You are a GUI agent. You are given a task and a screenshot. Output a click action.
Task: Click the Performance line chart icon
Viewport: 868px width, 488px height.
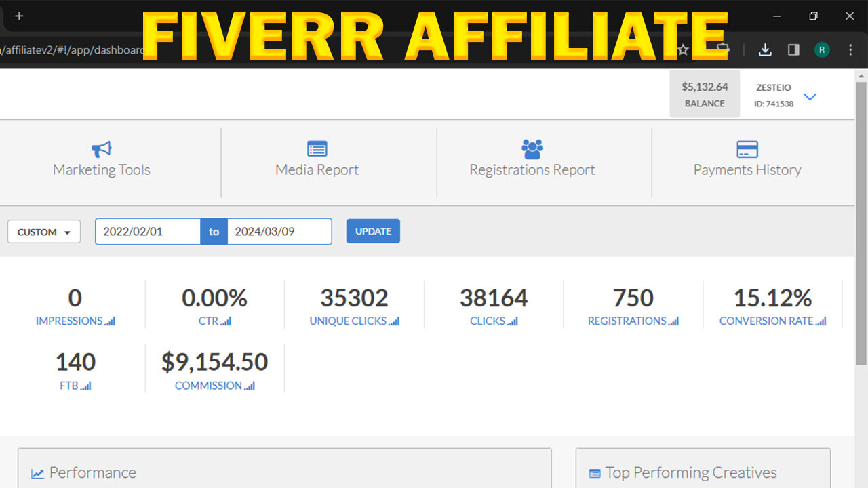coord(37,474)
